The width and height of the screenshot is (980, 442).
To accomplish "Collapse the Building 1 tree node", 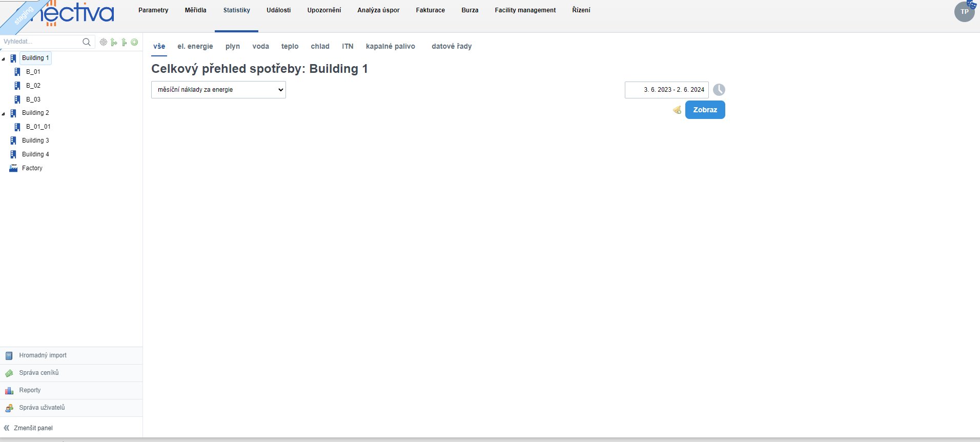I will [4, 59].
